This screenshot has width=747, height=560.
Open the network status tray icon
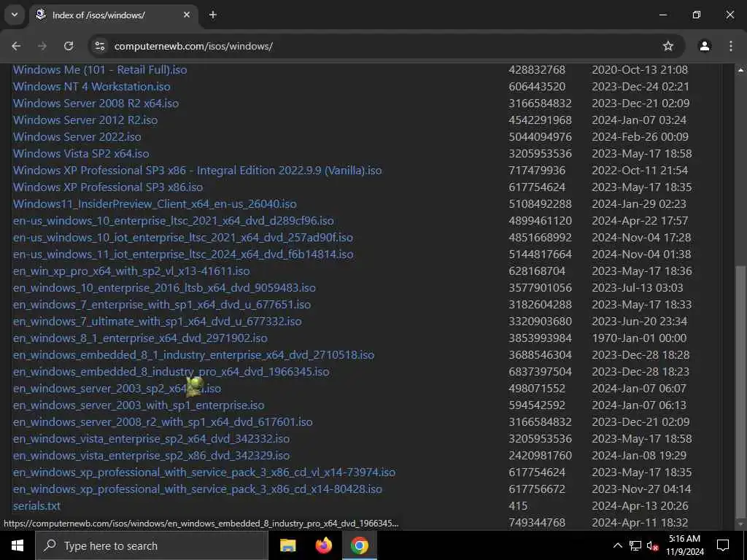pyautogui.click(x=635, y=545)
